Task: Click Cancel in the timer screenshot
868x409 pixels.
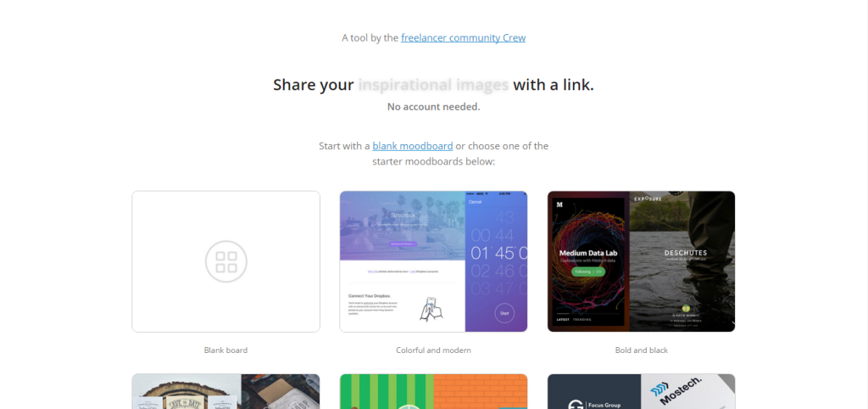Action: [x=475, y=202]
